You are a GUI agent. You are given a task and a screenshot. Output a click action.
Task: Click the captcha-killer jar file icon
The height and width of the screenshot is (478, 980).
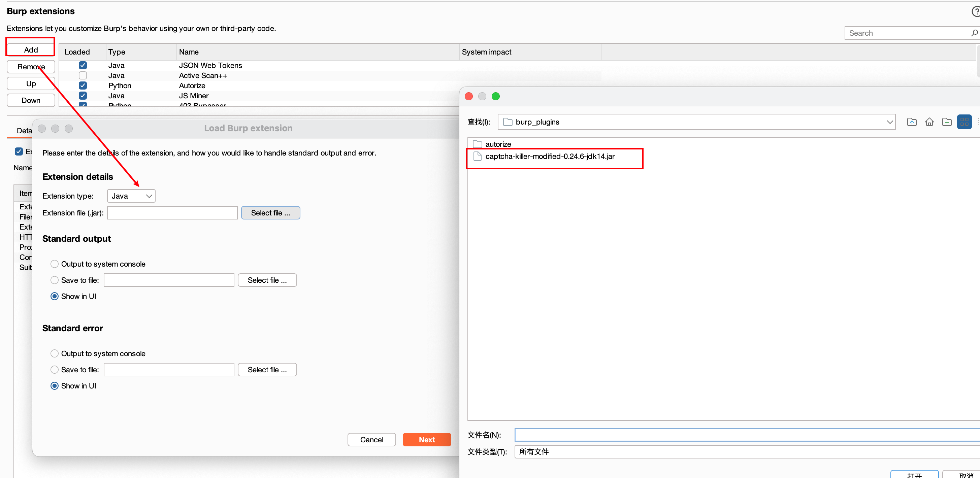click(x=477, y=156)
